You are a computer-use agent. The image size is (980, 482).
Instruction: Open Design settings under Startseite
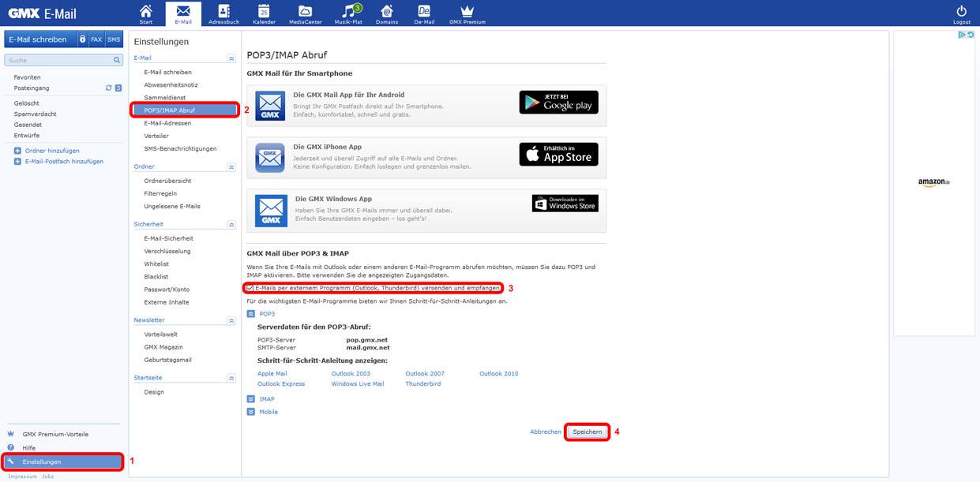[x=154, y=392]
